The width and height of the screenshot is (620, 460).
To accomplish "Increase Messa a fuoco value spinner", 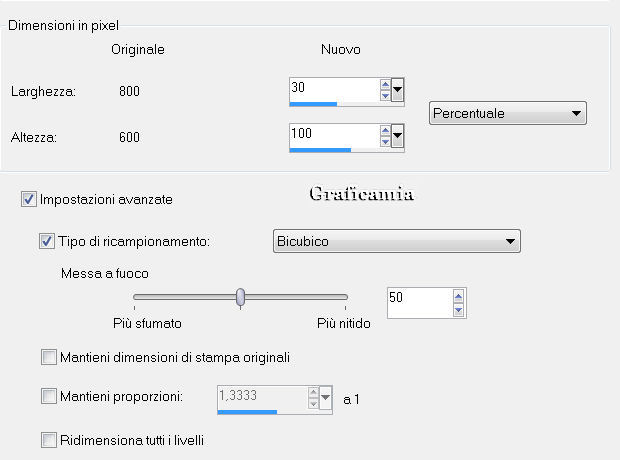I will tap(458, 297).
